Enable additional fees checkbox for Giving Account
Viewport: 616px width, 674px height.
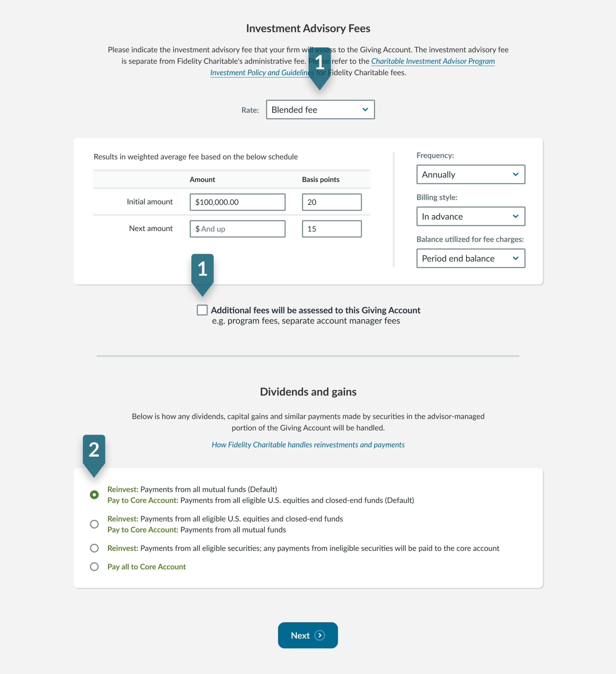tap(203, 310)
